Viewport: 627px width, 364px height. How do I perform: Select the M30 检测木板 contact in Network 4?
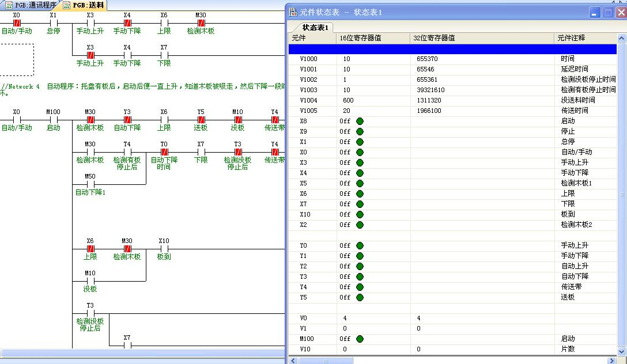tap(90, 120)
